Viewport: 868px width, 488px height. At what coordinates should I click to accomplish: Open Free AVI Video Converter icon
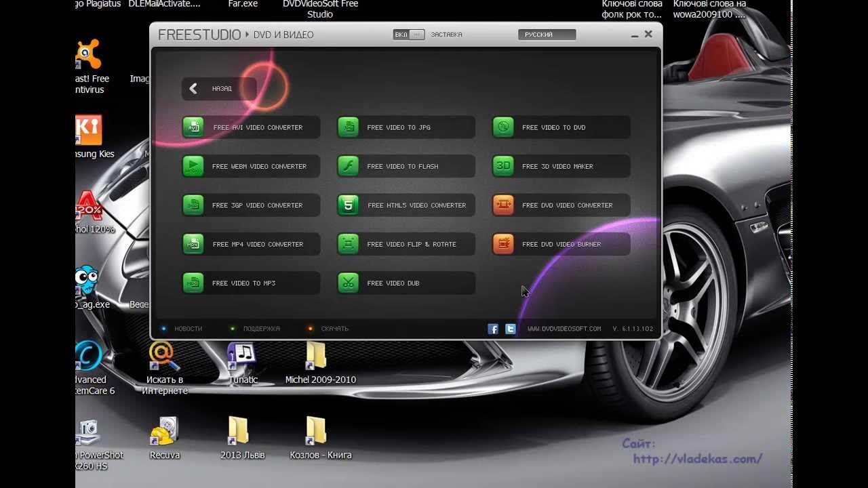tap(193, 127)
